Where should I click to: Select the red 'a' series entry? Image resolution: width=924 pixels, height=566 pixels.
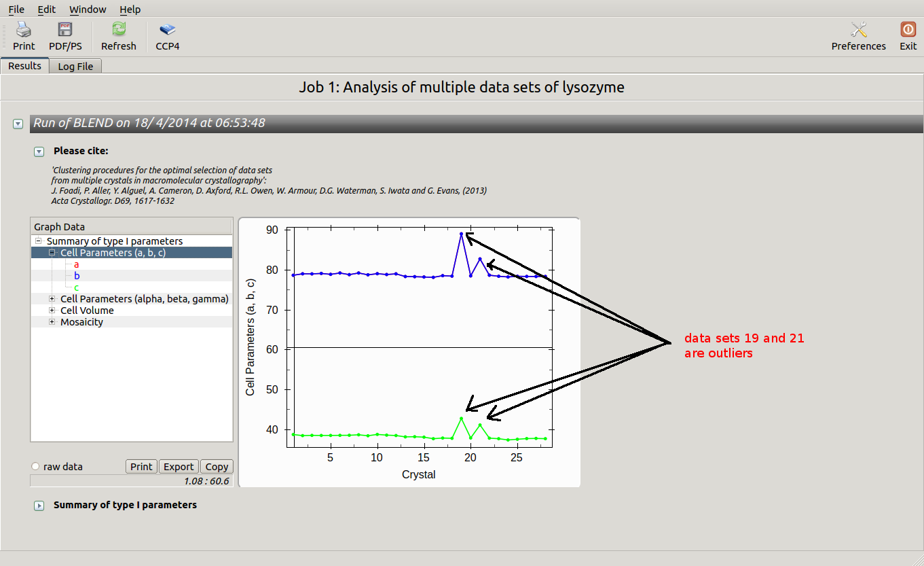77,264
